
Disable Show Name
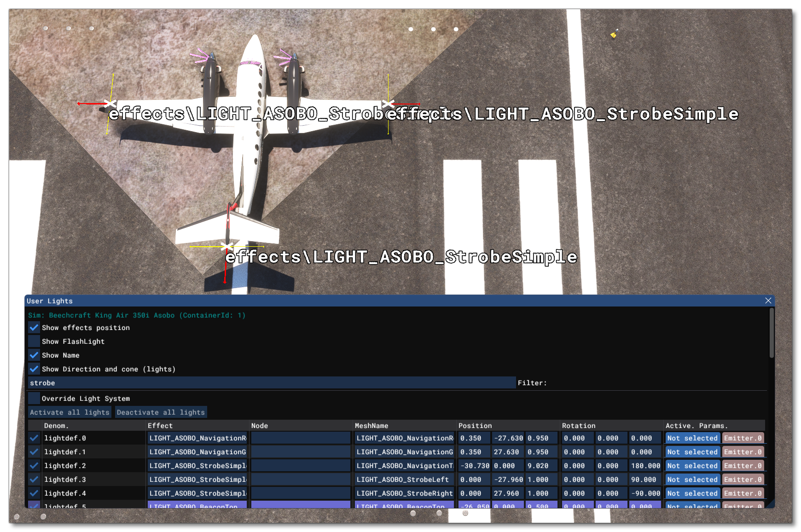coord(34,355)
